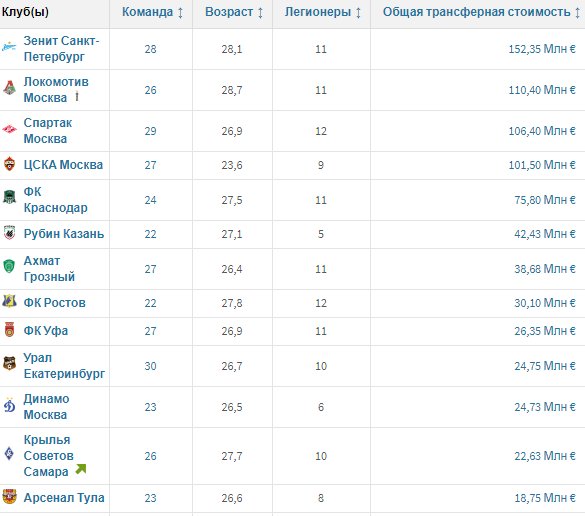
Task: Select the Клуб(ы) column header
Action: coord(25,12)
